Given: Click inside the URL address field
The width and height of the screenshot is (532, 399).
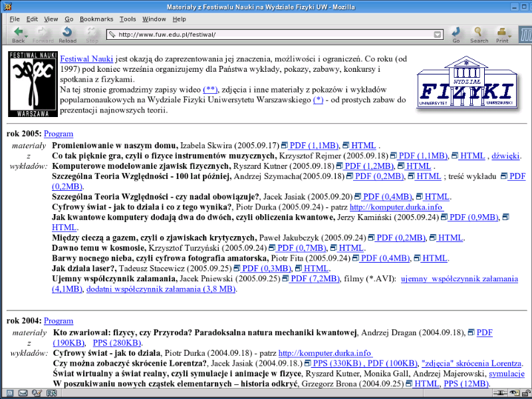Looking at the screenshot, I should pyautogui.click(x=266, y=35).
